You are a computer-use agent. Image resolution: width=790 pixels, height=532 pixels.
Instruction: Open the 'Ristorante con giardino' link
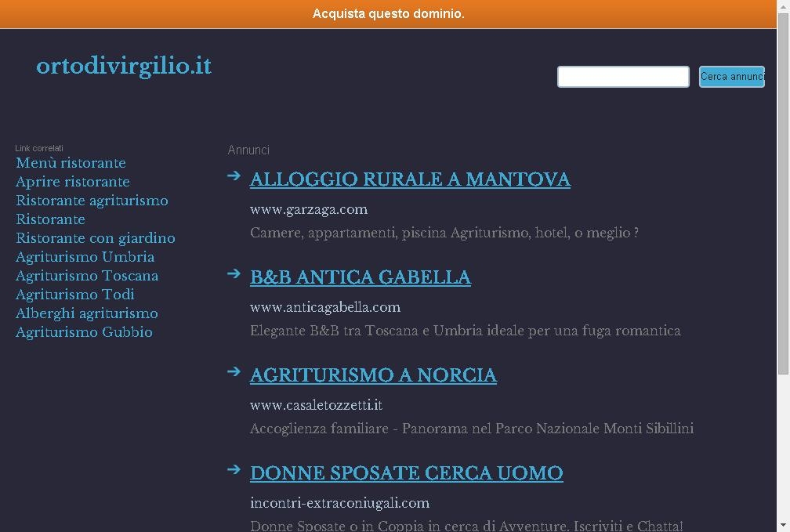[x=96, y=237]
